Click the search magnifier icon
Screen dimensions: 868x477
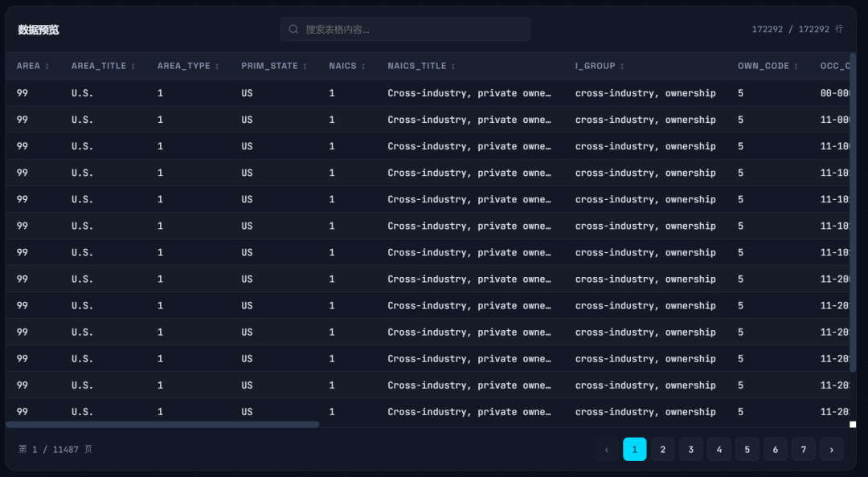point(293,30)
